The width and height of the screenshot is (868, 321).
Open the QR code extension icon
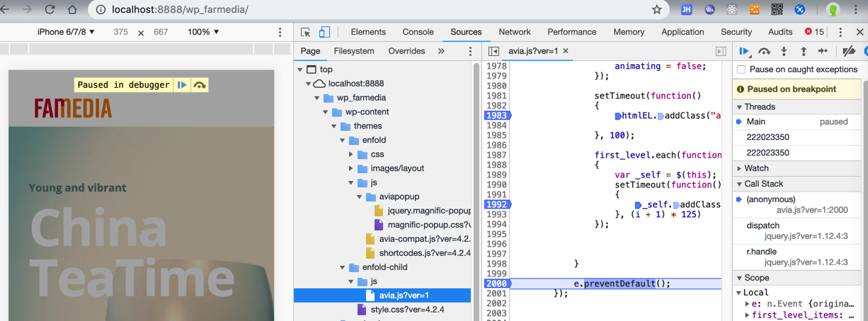tap(777, 10)
